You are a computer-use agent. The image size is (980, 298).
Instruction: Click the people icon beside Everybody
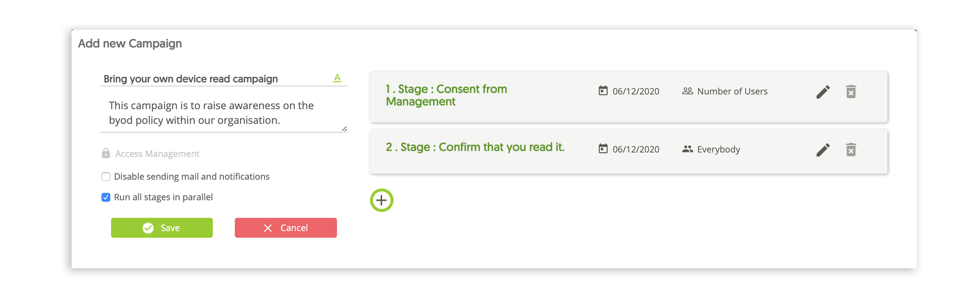point(687,149)
